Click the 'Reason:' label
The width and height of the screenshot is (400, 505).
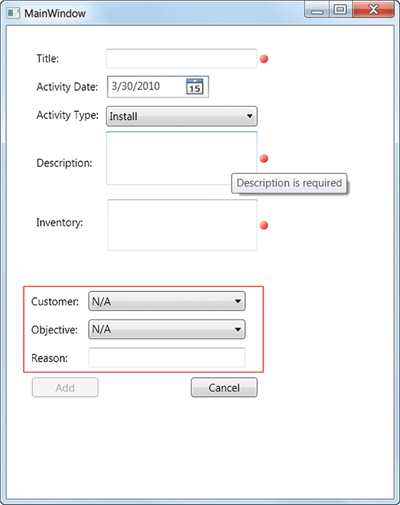(49, 358)
